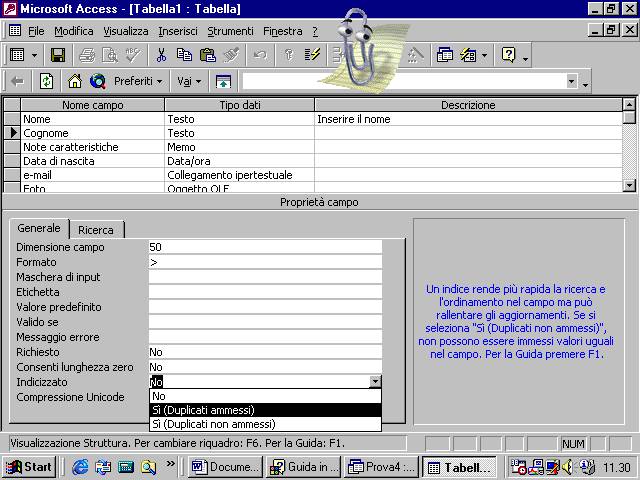
Task: Click the Formato property field
Action: coord(265,262)
